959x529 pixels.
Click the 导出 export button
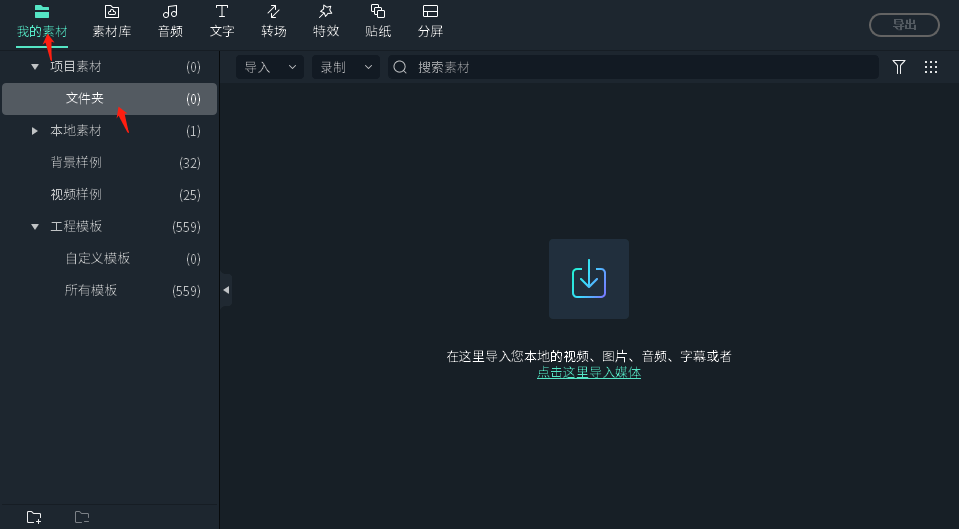[x=904, y=25]
